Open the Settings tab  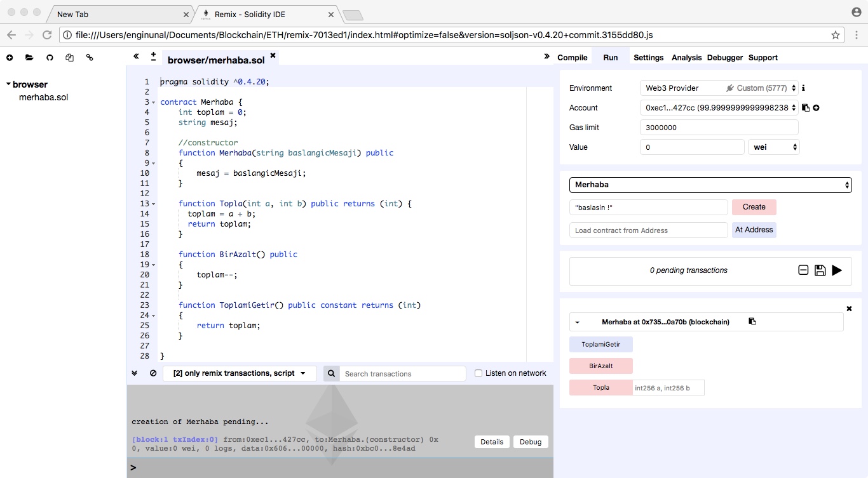(x=649, y=57)
